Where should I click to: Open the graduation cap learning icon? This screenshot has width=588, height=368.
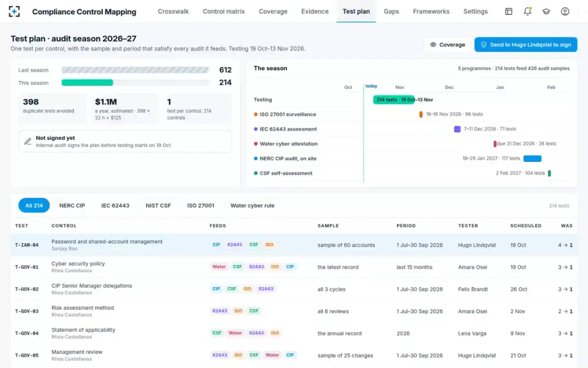click(x=546, y=11)
